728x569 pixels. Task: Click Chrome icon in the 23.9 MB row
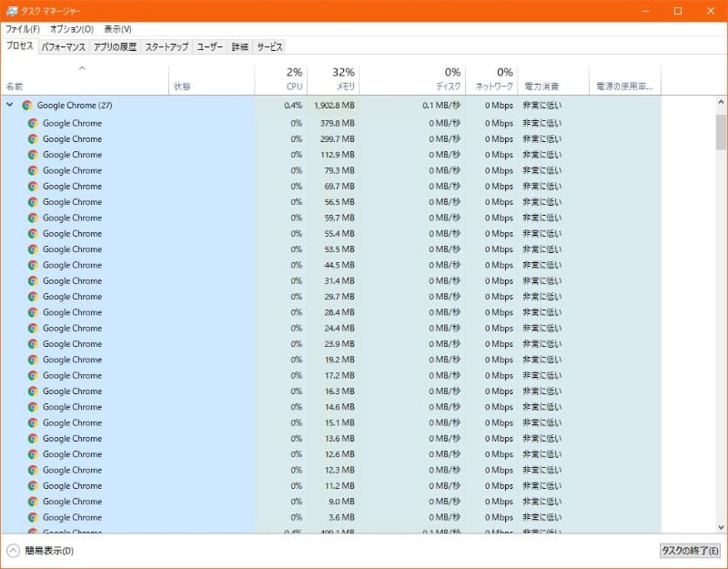(x=33, y=344)
